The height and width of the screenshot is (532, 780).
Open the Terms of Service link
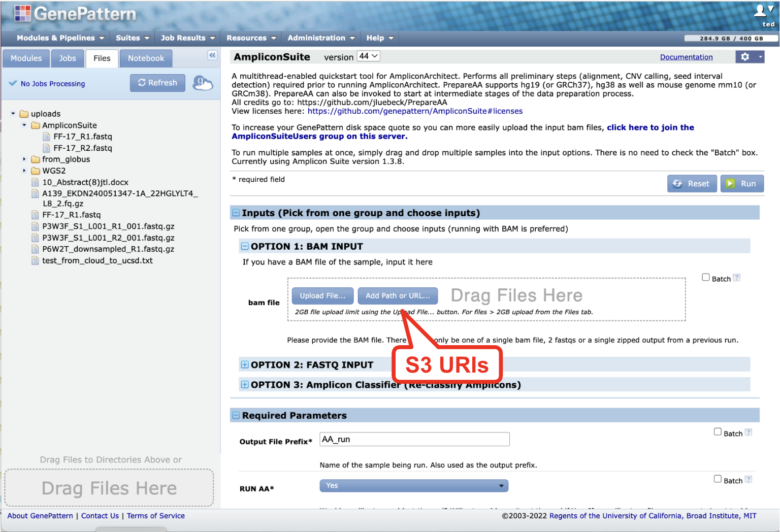(156, 516)
